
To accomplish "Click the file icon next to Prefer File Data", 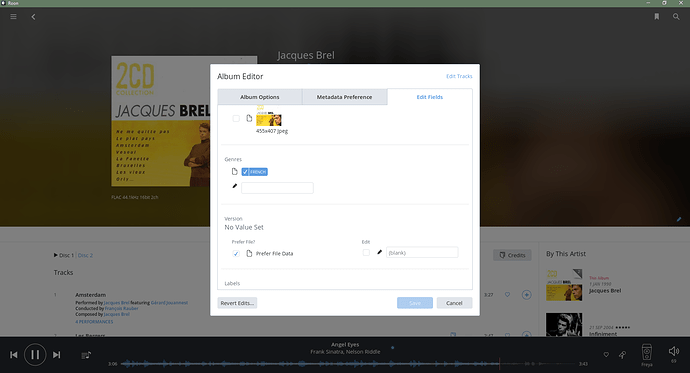I will (249, 253).
